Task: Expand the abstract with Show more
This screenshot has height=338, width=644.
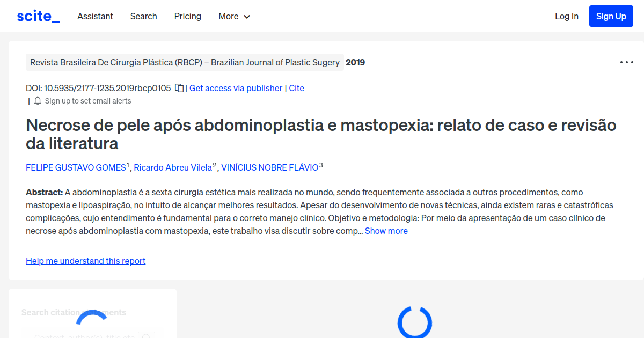Action: tap(386, 230)
